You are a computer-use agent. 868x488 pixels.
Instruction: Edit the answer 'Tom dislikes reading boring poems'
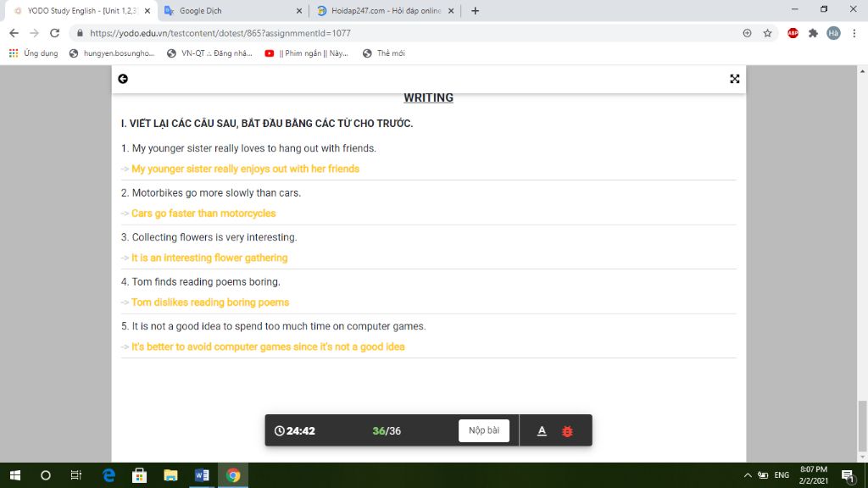tap(428, 302)
